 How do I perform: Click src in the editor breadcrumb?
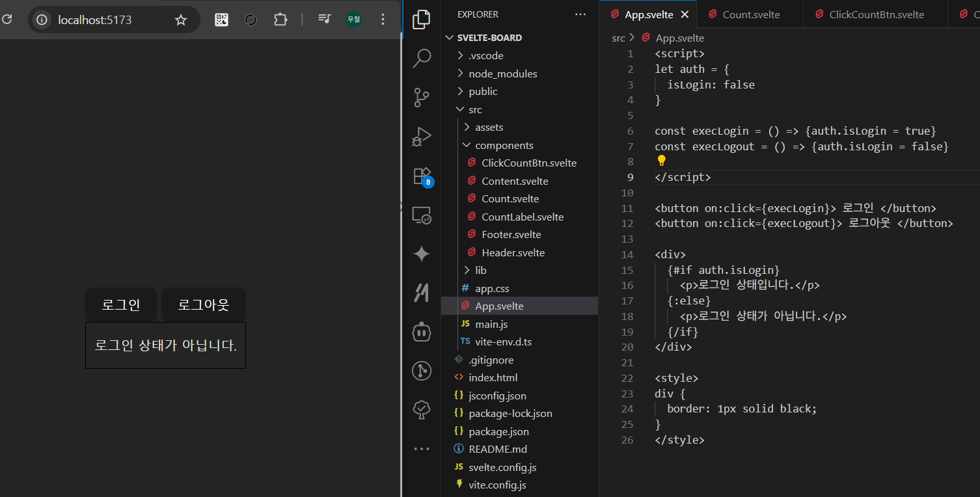click(618, 38)
